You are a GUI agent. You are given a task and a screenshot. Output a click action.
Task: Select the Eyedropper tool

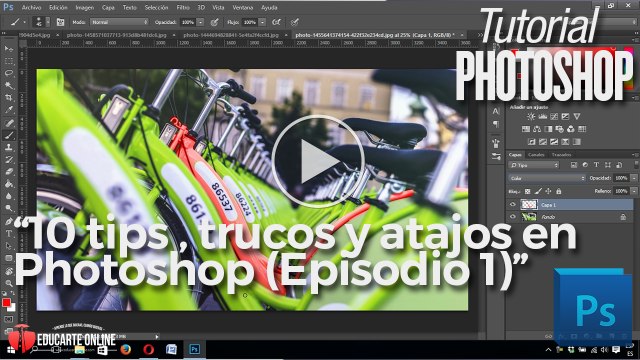tap(9, 110)
